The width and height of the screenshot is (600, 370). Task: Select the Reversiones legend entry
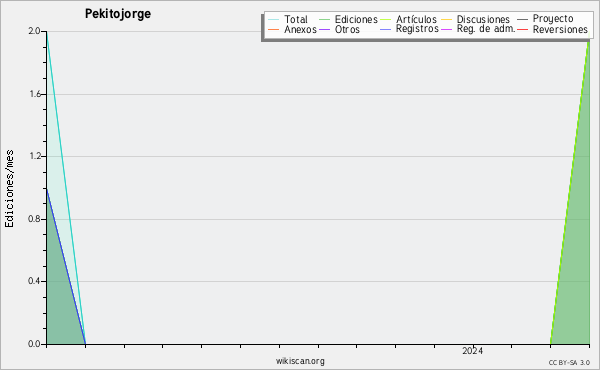(x=552, y=29)
